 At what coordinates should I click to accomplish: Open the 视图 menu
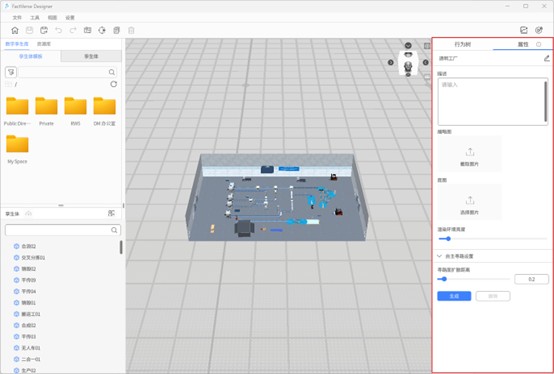click(52, 18)
